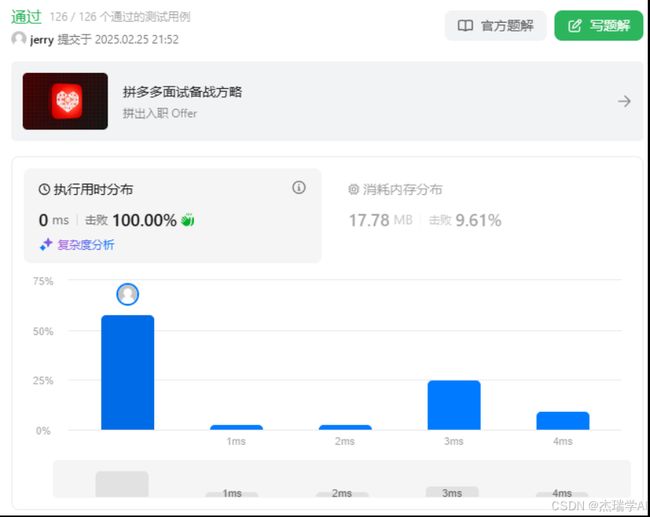
Task: Open the 拼多多面试备战方略 banner arrow
Action: point(624,101)
